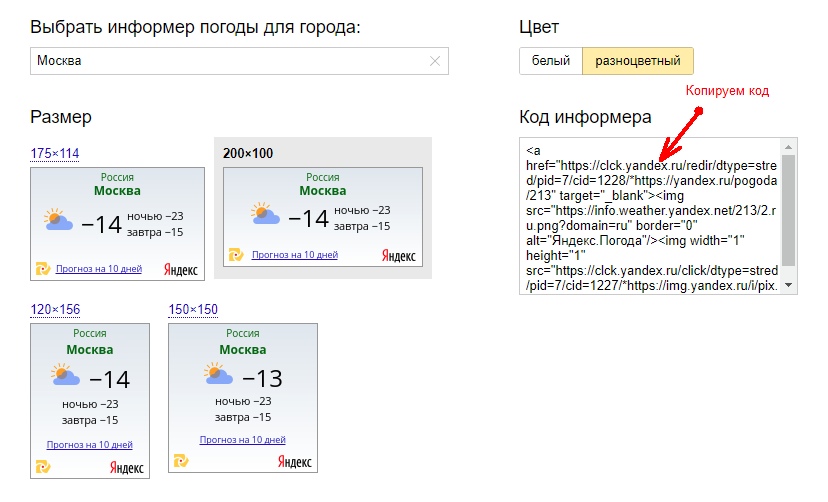
Task: Click the Москва title in 175×114 informer
Action: (117, 191)
